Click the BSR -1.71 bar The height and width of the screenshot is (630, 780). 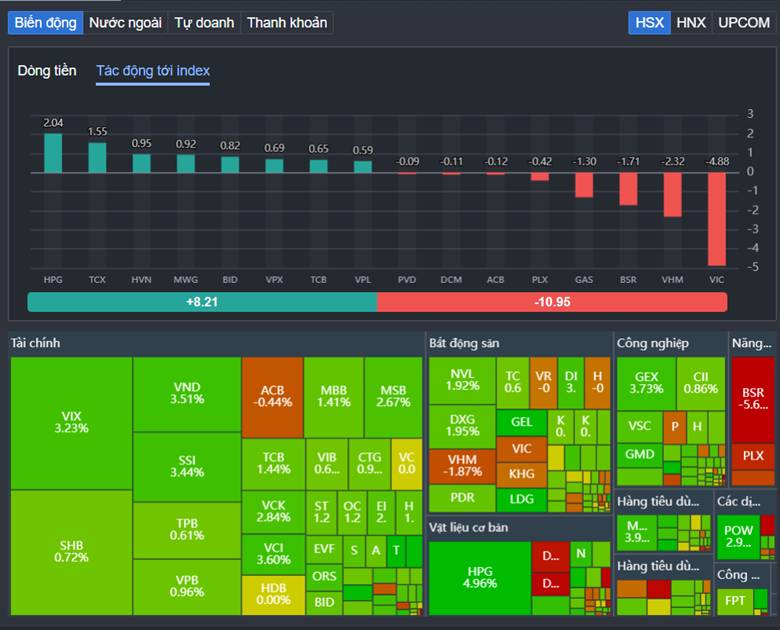(x=628, y=189)
